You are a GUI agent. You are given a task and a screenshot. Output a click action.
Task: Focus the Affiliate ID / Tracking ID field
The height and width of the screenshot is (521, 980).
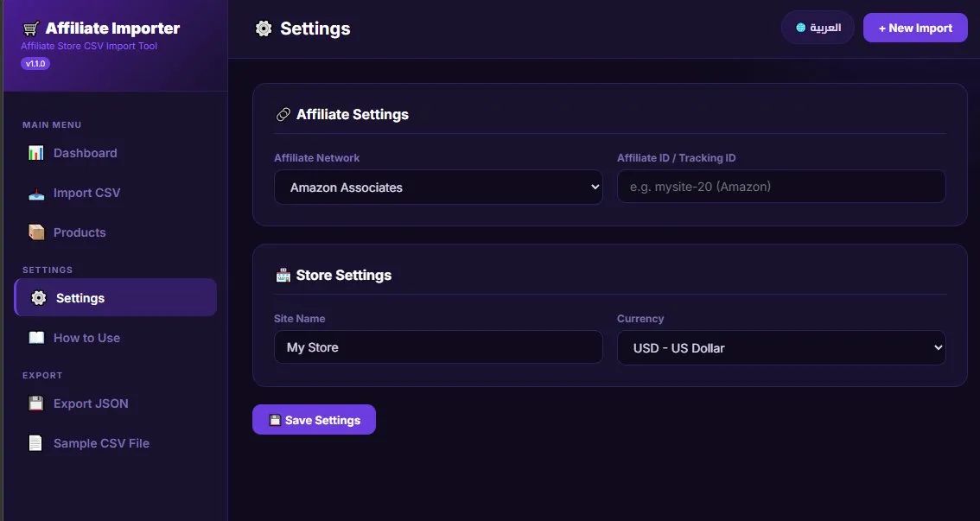(x=781, y=187)
